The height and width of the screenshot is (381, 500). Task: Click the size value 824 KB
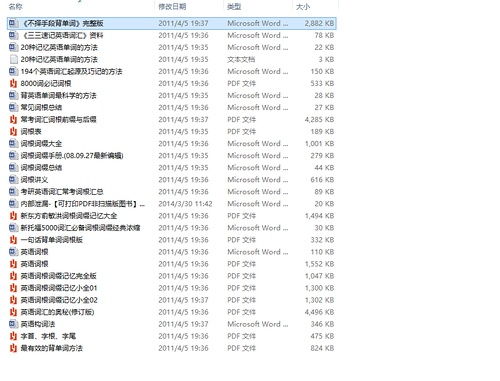coord(322,348)
